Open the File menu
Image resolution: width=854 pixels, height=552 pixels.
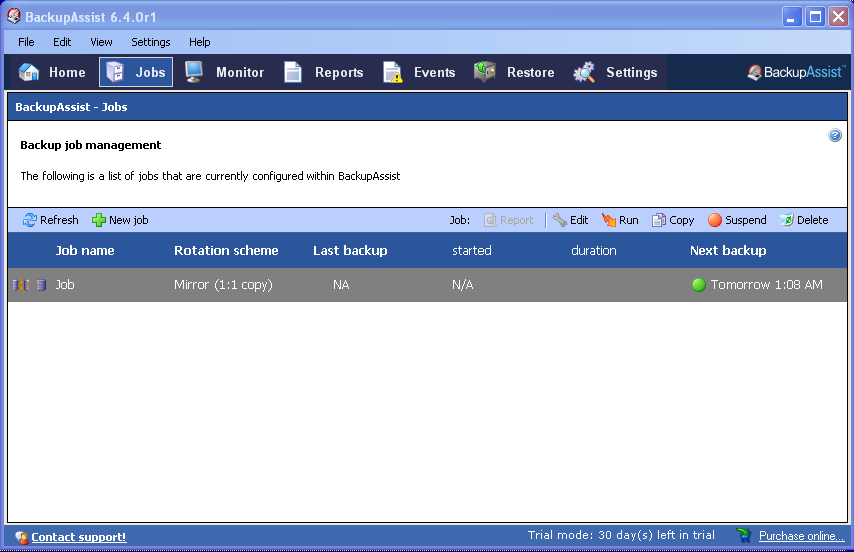(x=26, y=42)
